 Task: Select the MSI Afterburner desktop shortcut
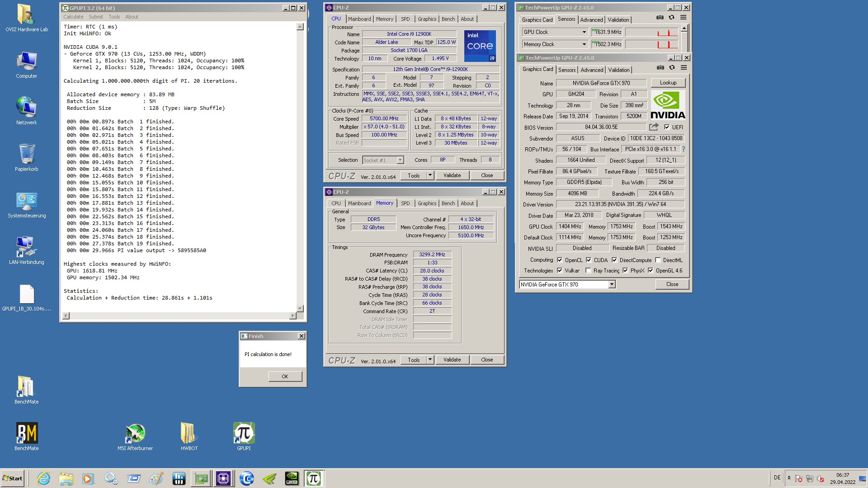(x=135, y=436)
